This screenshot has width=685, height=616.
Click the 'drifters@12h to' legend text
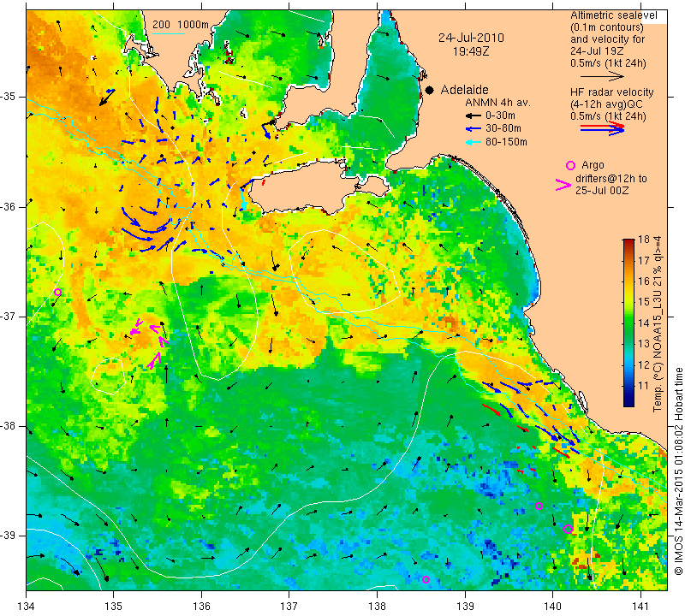[x=611, y=179]
